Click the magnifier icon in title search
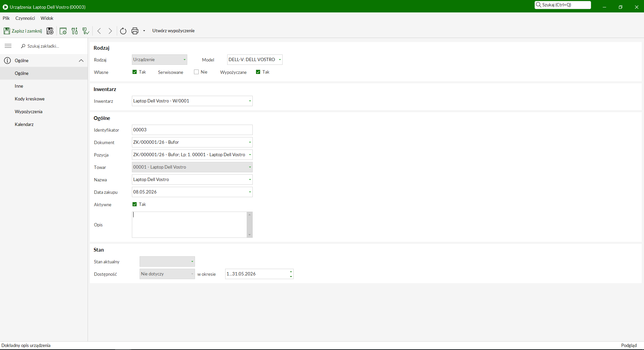 coord(539,5)
